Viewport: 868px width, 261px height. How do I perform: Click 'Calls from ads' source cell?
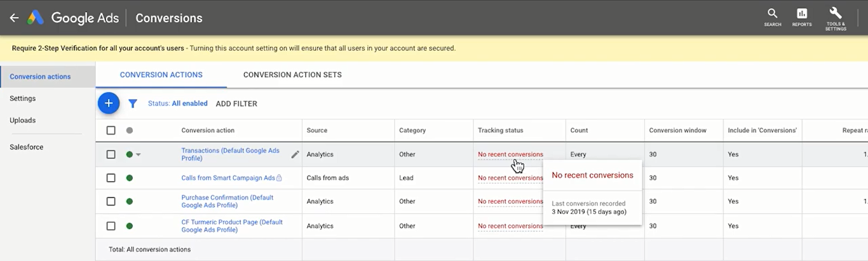tap(327, 178)
